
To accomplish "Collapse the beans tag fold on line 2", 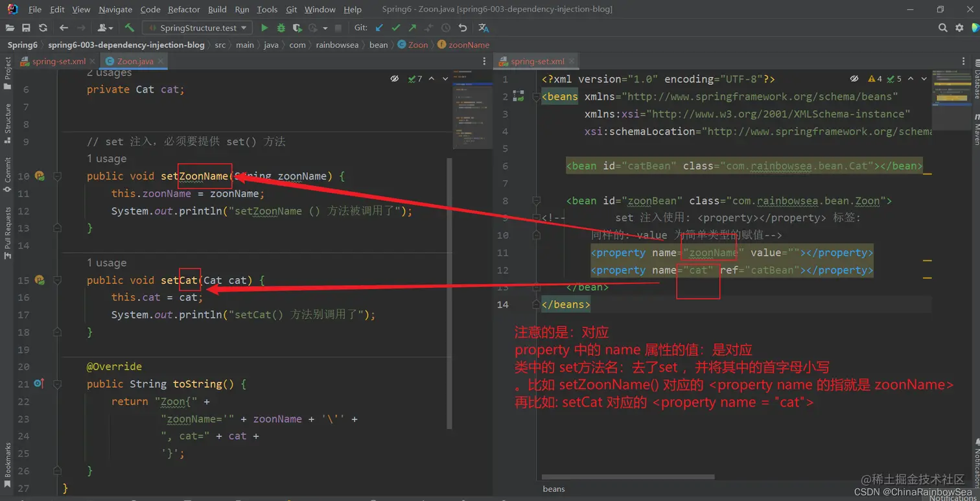I will click(x=536, y=97).
